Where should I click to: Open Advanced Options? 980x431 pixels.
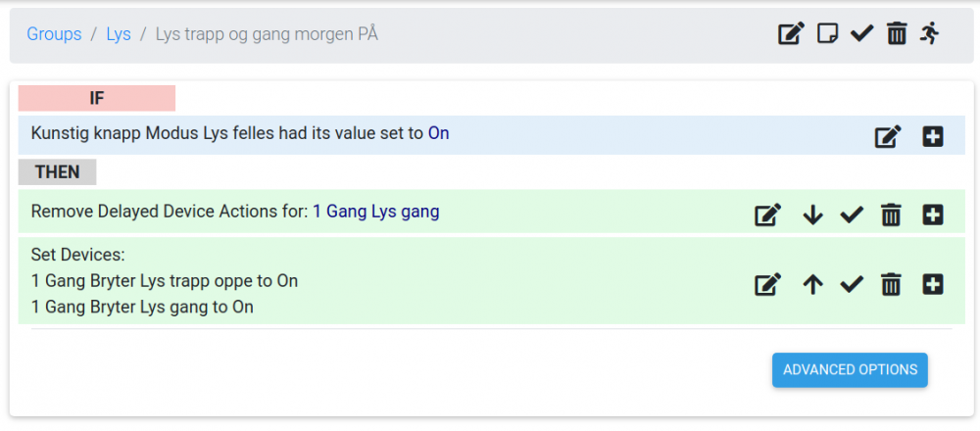coord(850,370)
